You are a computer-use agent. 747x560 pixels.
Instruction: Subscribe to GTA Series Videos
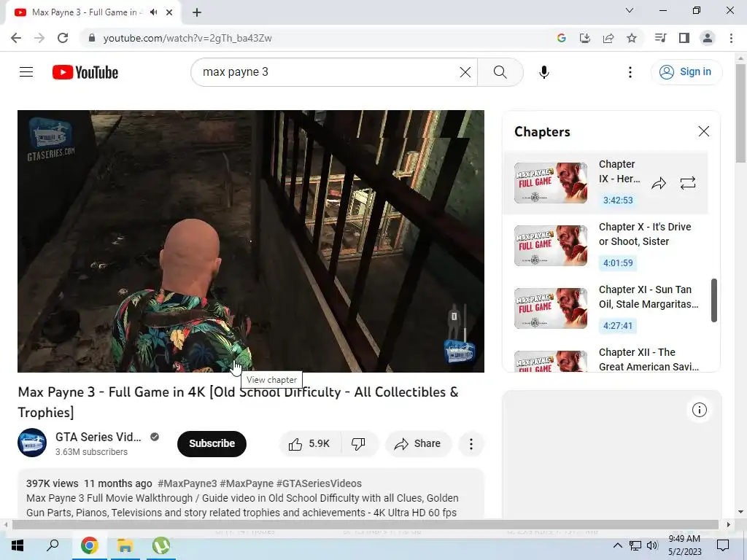click(x=212, y=444)
